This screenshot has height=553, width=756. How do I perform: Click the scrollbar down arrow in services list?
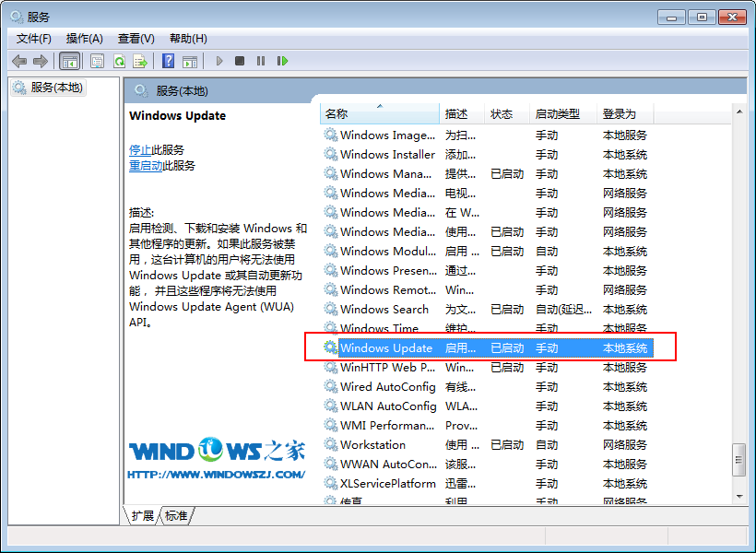[738, 497]
